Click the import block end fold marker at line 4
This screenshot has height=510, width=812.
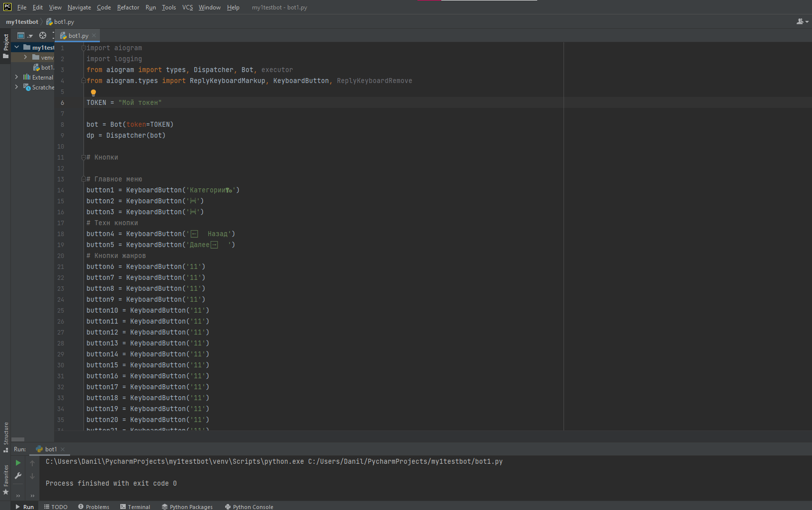[x=83, y=81]
